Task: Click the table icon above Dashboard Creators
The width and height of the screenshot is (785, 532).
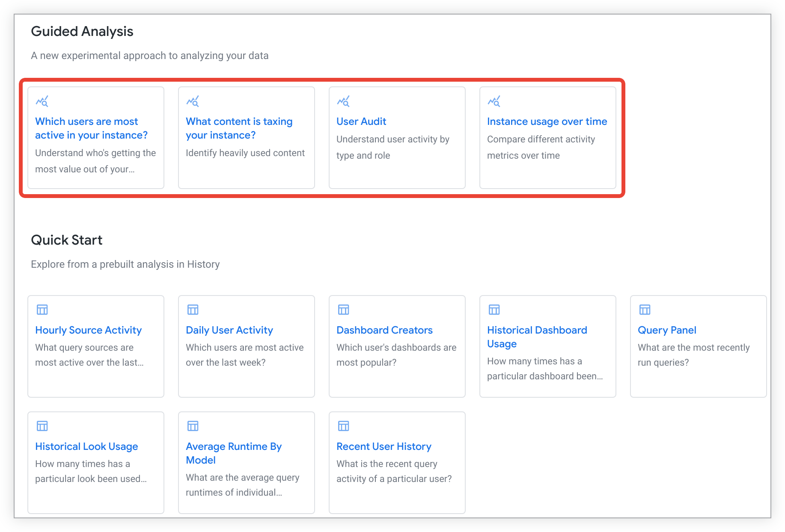Action: (x=343, y=310)
